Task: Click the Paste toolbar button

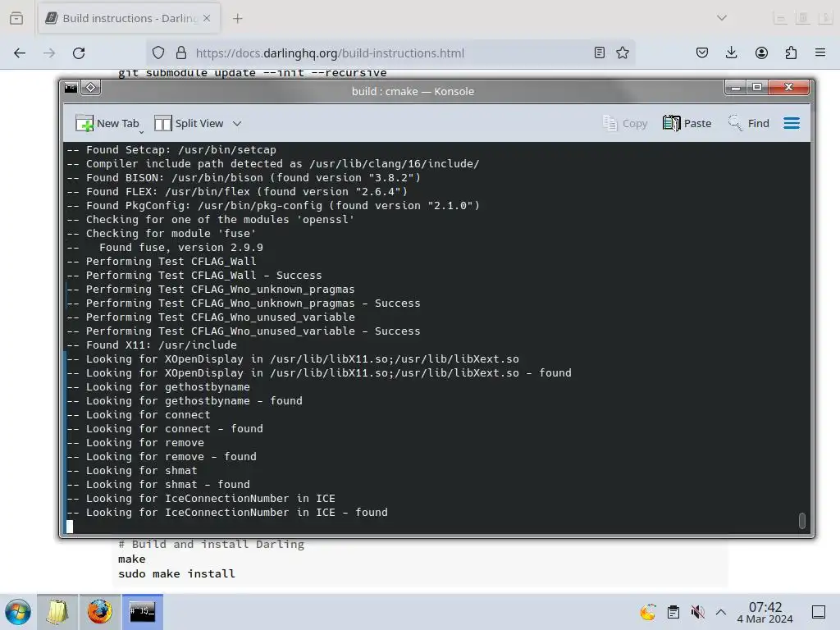Action: point(687,123)
